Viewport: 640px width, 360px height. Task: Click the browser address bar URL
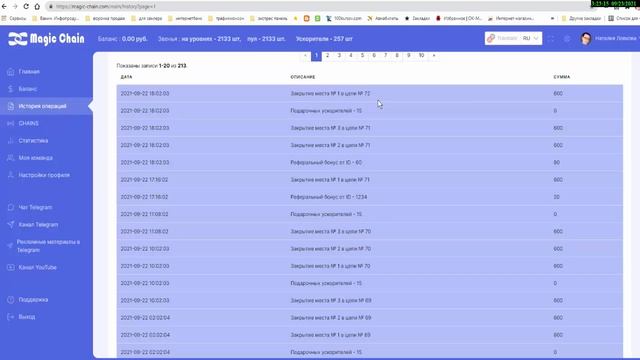tap(106, 7)
